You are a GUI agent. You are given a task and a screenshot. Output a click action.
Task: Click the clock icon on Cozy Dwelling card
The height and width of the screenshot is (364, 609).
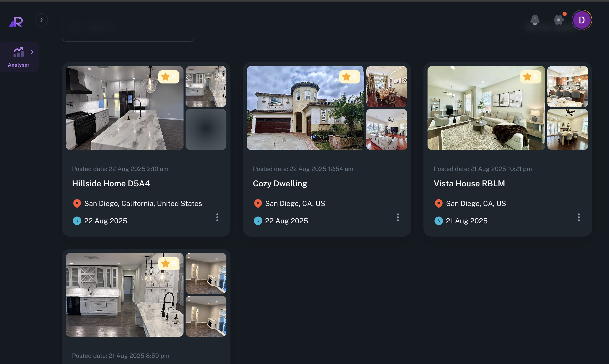258,221
